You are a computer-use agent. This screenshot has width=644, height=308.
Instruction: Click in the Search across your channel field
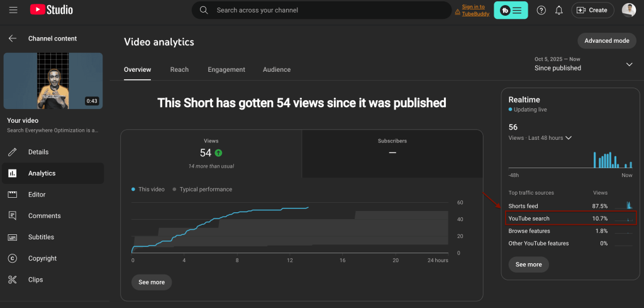(x=321, y=10)
